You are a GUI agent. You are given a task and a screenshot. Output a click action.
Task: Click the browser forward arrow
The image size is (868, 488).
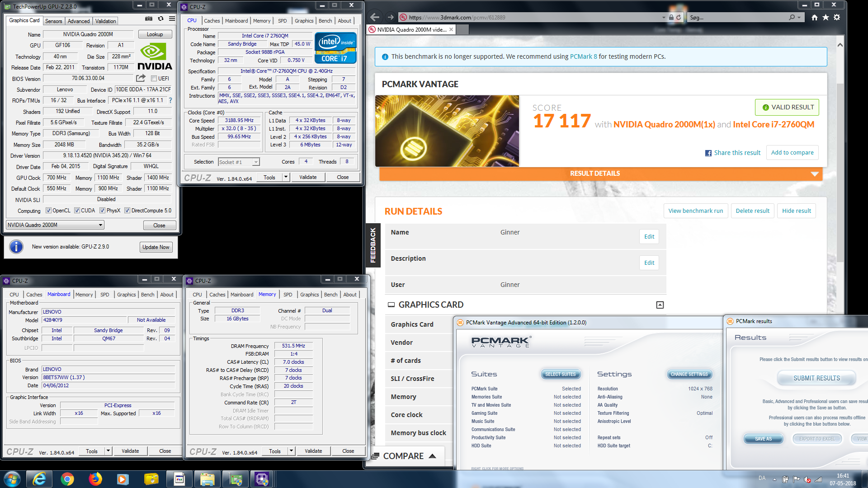point(391,18)
